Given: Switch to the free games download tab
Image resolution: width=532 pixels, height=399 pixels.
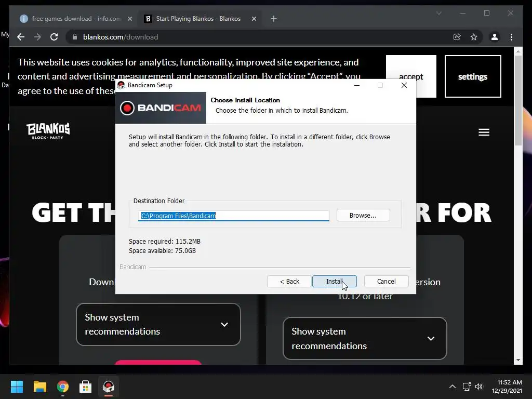Looking at the screenshot, I should (76, 19).
